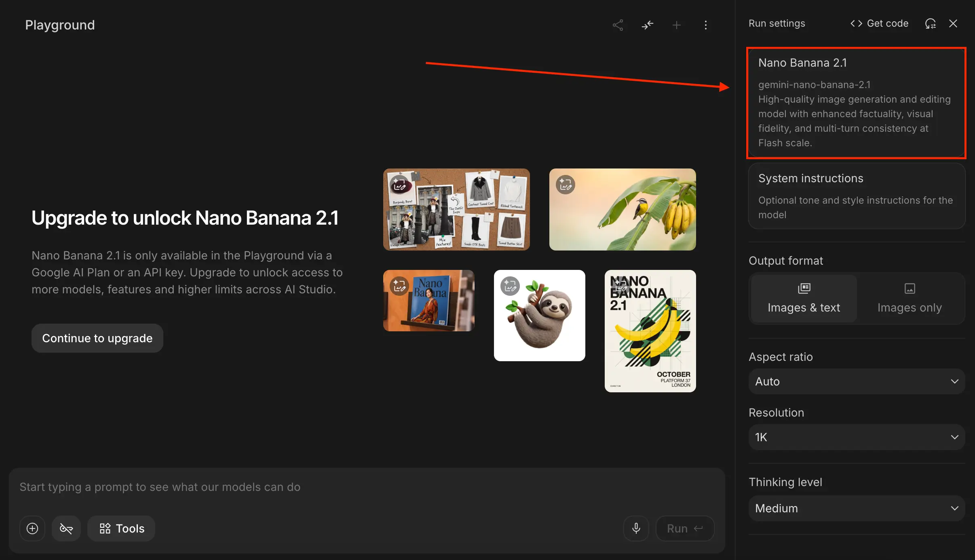Open the Nano Banana 2.1 poster thumbnail
Screen dimensions: 975x560
coord(650,331)
